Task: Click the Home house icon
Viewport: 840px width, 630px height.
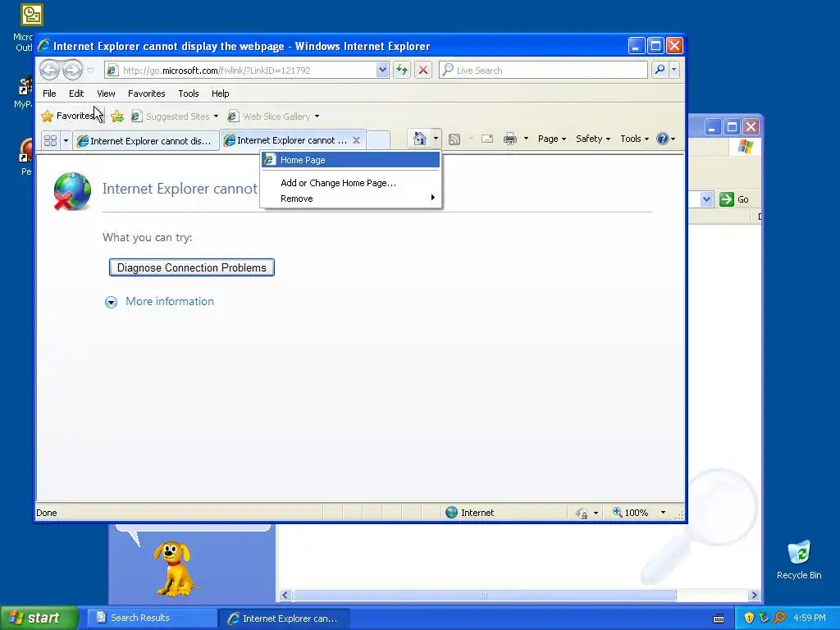Action: click(419, 139)
